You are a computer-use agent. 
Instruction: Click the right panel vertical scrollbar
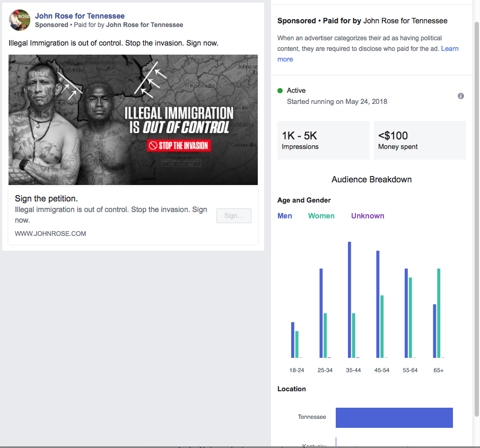pyautogui.click(x=477, y=212)
